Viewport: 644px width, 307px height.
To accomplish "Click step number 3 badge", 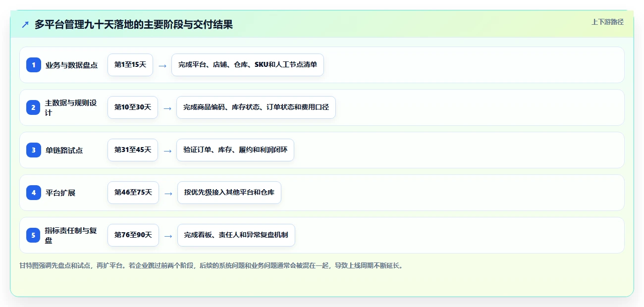I will coord(34,150).
